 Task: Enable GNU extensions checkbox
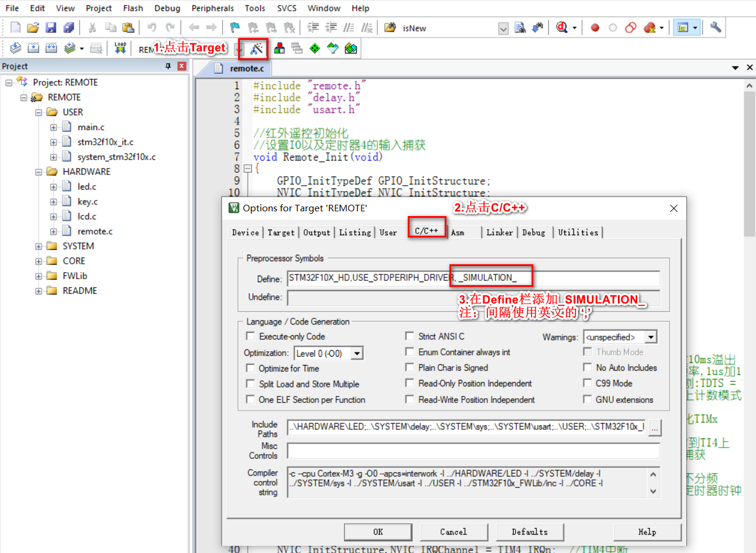tap(588, 399)
